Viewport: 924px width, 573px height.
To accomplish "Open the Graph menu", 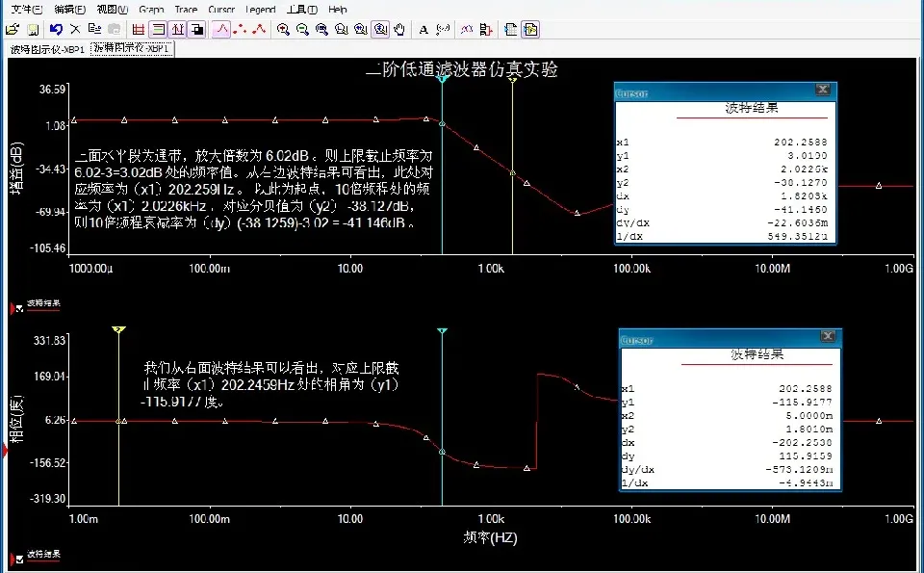I will (151, 10).
